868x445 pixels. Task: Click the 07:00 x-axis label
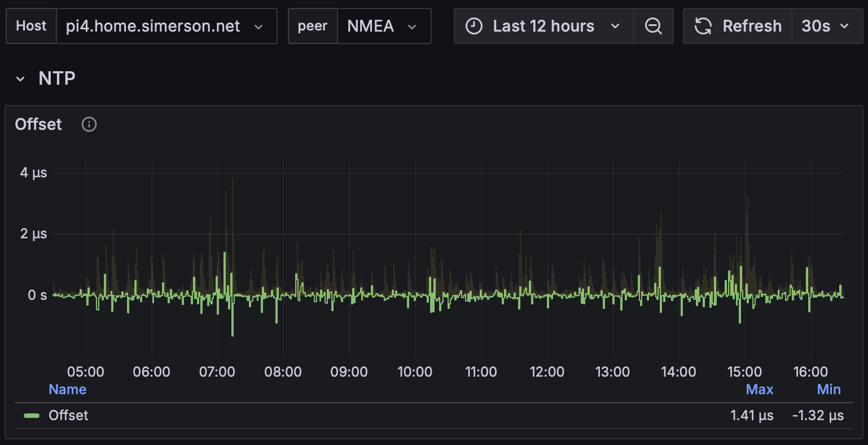pos(217,372)
